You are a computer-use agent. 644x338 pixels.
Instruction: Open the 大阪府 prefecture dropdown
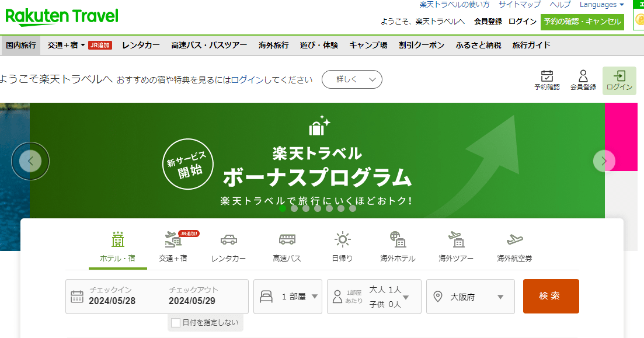click(x=471, y=297)
